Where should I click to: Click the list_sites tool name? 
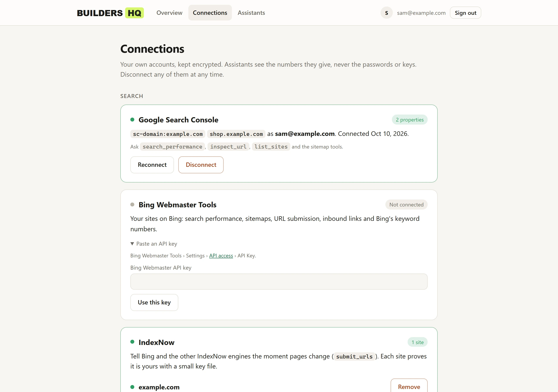coord(271,147)
